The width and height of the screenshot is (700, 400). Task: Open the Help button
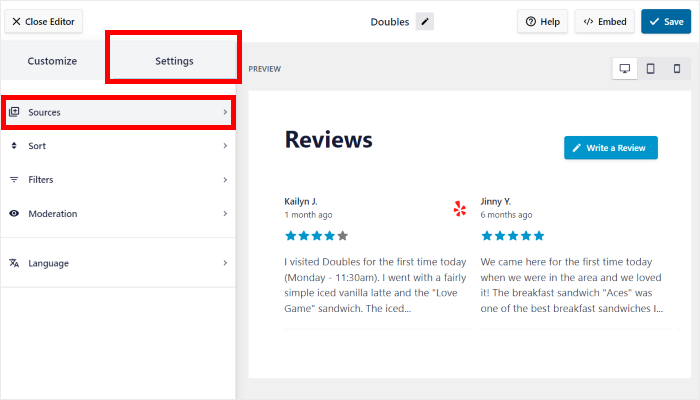point(542,21)
